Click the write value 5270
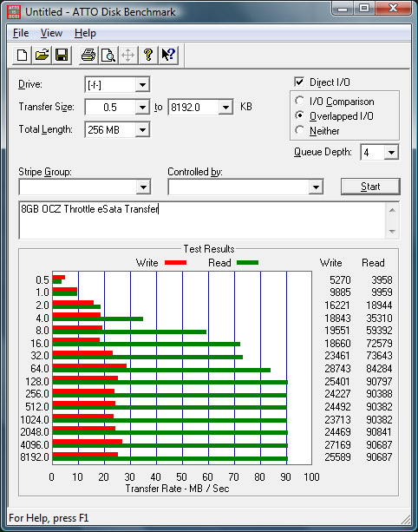418x532 pixels. click(x=340, y=280)
